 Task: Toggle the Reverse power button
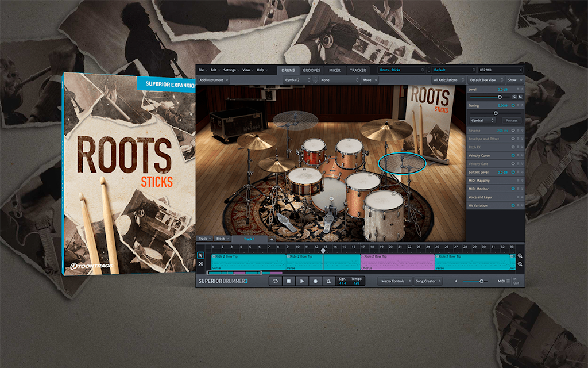click(513, 131)
